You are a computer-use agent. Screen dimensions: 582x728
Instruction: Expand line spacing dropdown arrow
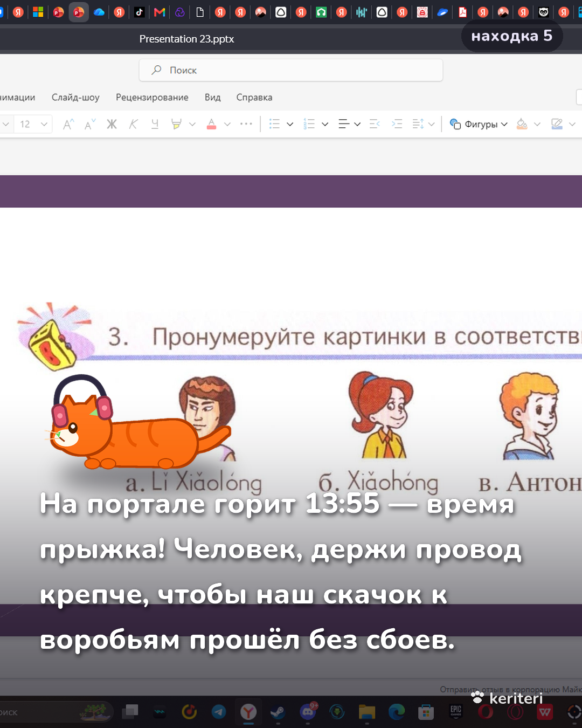[431, 124]
